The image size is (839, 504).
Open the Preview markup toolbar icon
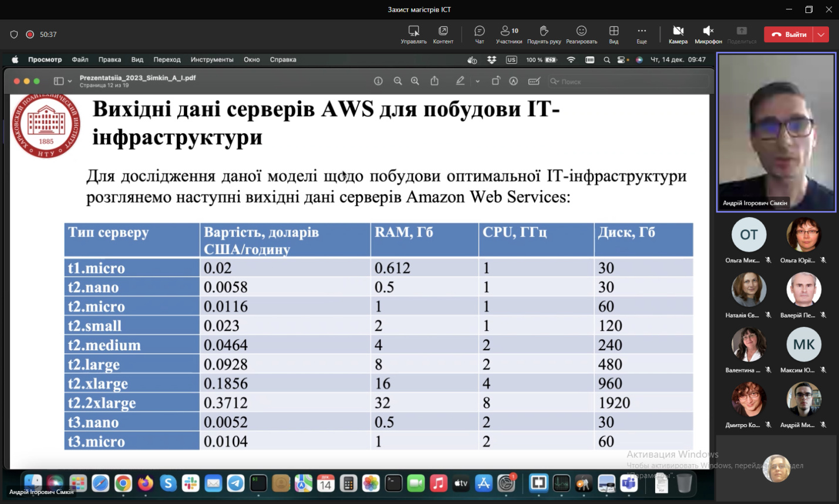pyautogui.click(x=514, y=81)
